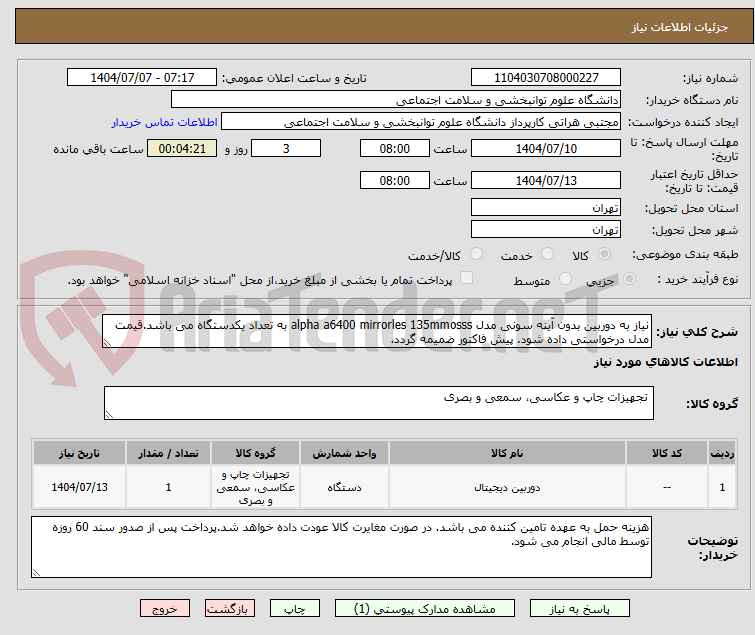The width and height of the screenshot is (755, 635).
Task: Click the بازگشت back button
Action: click(230, 609)
